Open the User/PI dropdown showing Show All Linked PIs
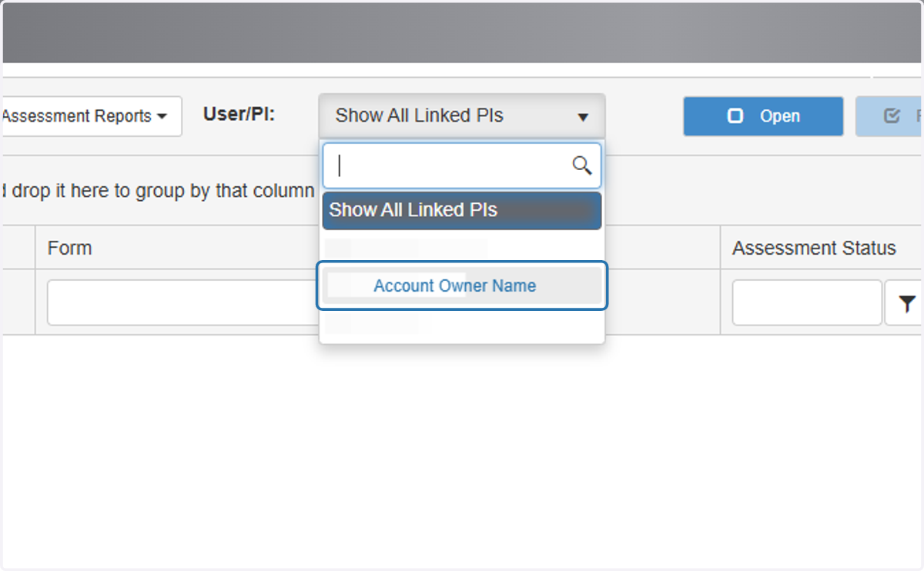 [462, 116]
